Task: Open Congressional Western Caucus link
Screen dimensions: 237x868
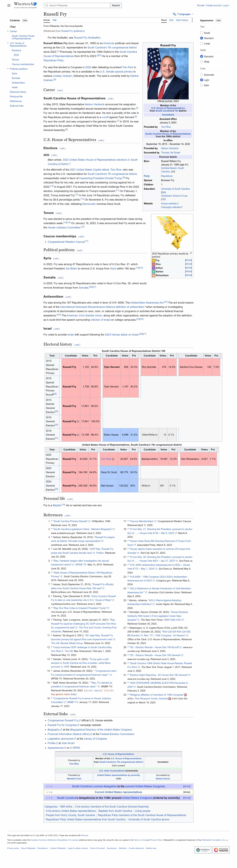Action: pos(66,242)
